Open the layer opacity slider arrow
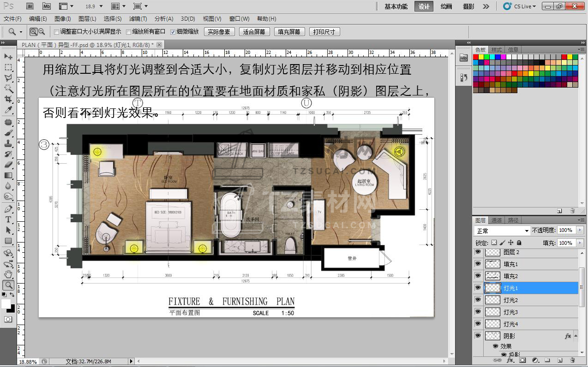 click(x=580, y=230)
